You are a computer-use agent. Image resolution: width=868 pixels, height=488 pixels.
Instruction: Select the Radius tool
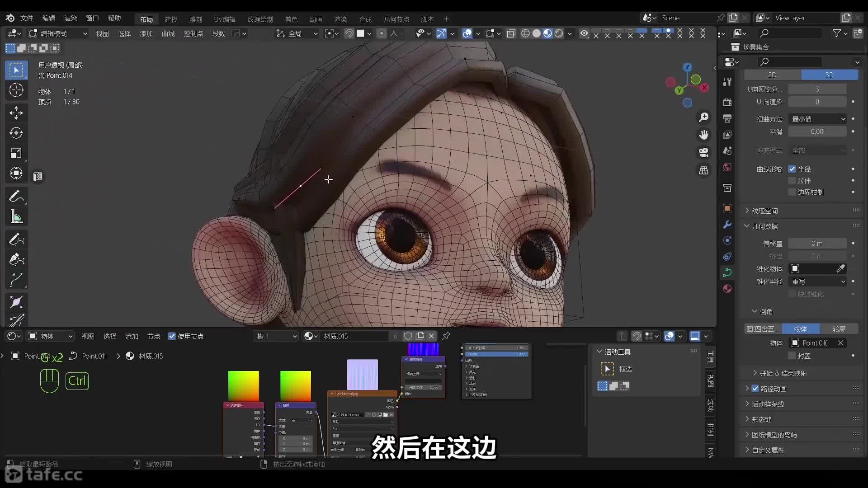pyautogui.click(x=16, y=302)
